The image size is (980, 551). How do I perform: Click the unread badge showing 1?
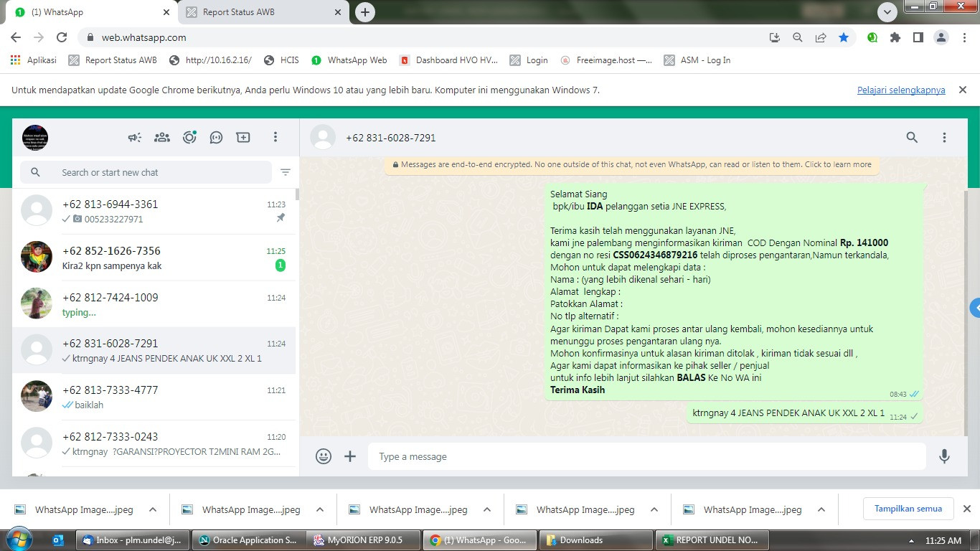coord(281,265)
